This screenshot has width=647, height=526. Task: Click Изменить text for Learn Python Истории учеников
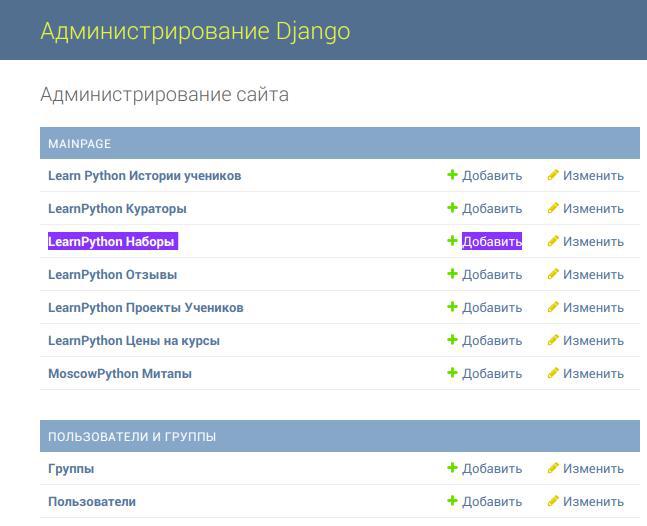(593, 176)
